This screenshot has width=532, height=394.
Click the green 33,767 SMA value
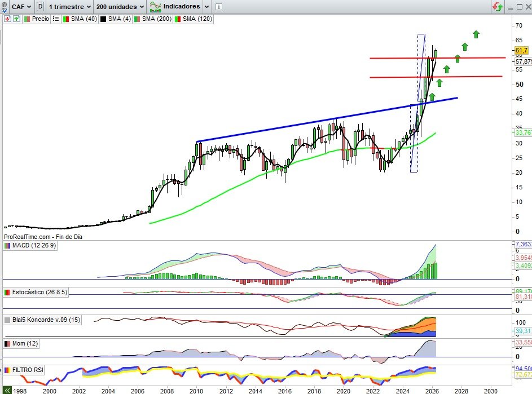523,132
